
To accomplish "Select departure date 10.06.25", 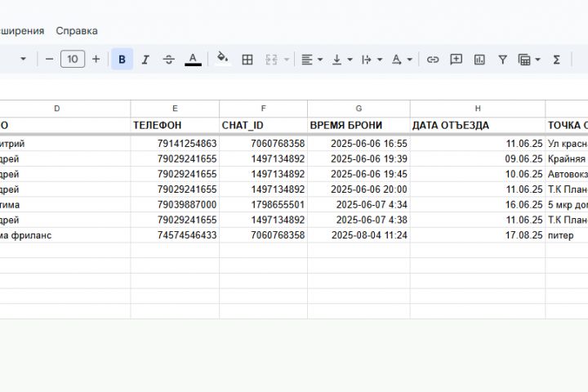I will pyautogui.click(x=478, y=174).
